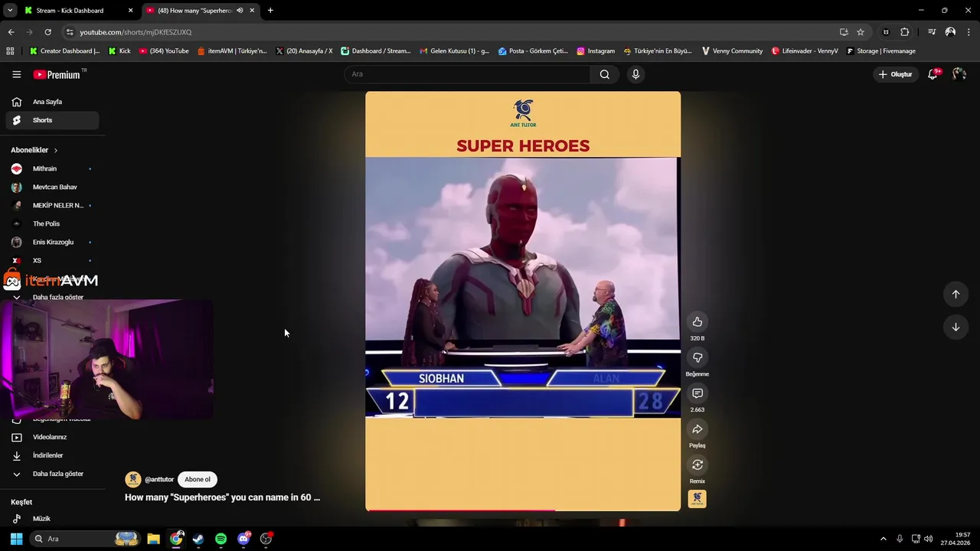This screenshot has height=551, width=980.
Task: Open Enis Kirazoglu channel
Action: coord(52,242)
